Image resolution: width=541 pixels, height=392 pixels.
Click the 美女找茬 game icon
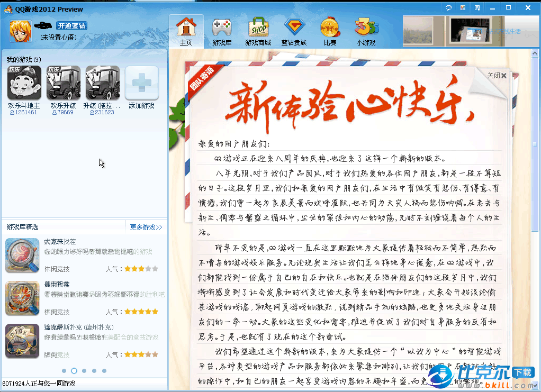tap(22, 298)
